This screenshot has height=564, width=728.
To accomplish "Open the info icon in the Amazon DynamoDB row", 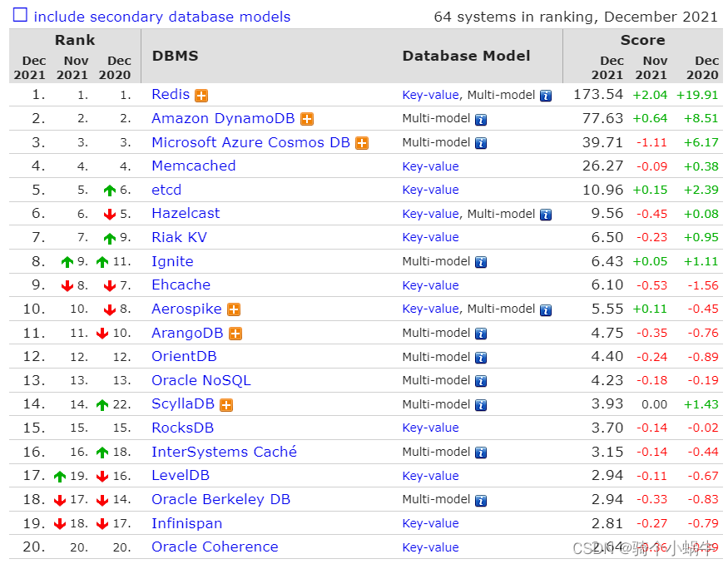I will [481, 120].
